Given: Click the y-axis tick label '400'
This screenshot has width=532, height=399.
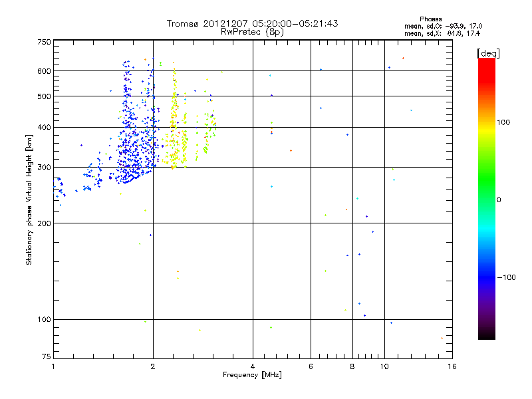Looking at the screenshot, I should (44, 128).
